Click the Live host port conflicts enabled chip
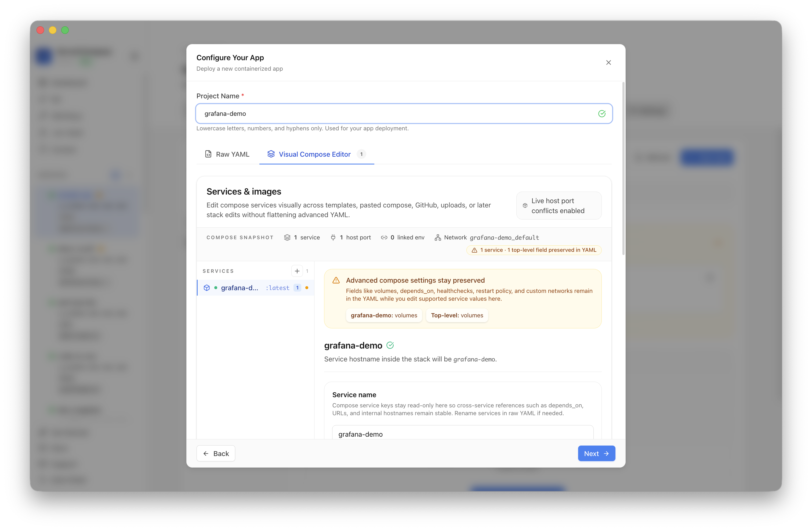 (559, 206)
